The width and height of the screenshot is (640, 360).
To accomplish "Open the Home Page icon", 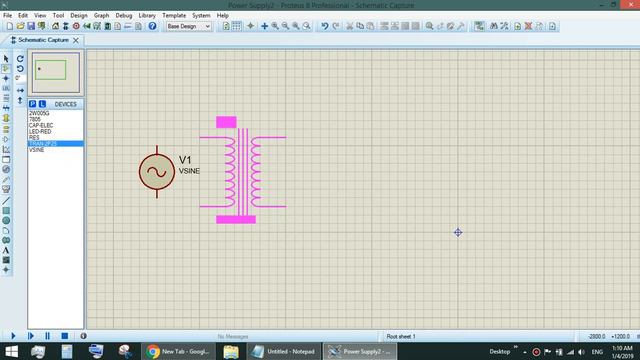I will 55,26.
